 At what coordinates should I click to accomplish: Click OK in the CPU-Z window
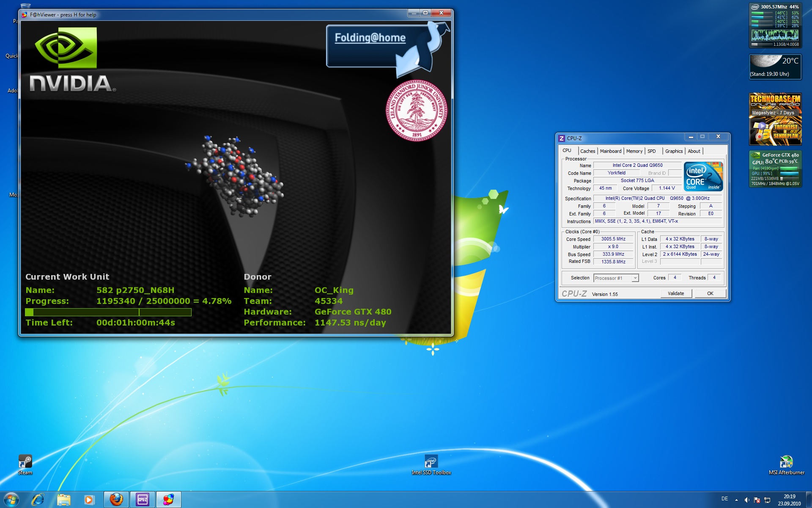click(710, 293)
